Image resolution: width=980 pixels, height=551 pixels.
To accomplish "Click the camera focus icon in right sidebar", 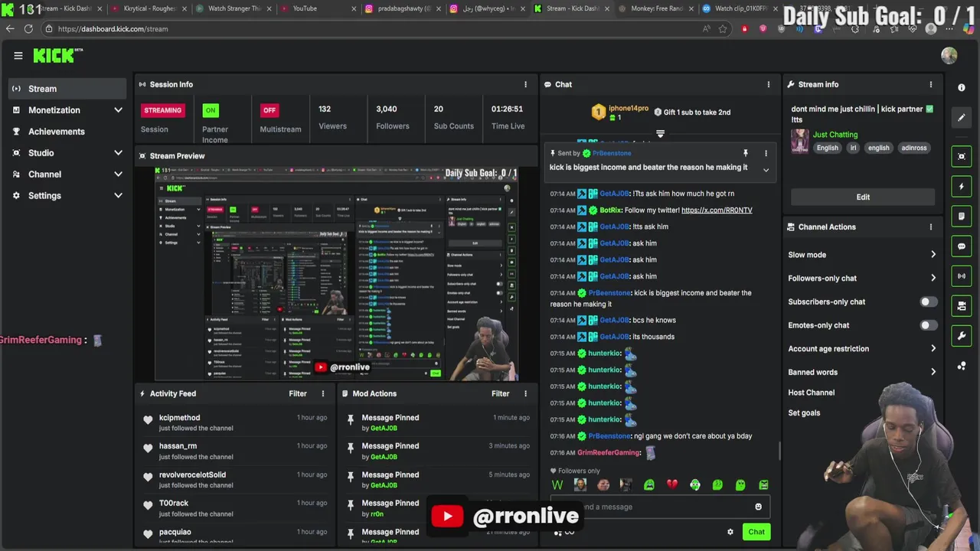I will 962,156.
